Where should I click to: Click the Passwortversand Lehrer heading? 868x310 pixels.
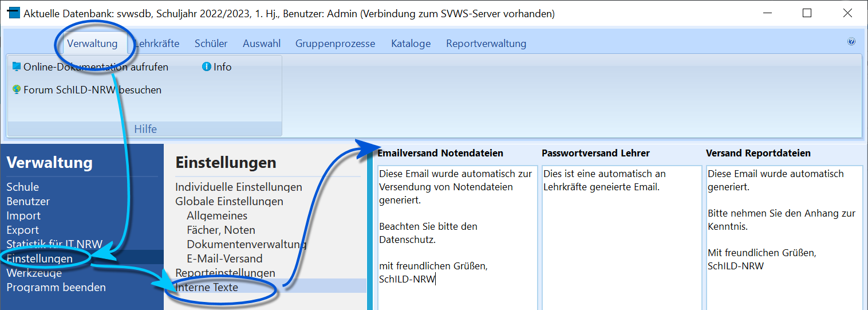click(x=595, y=153)
